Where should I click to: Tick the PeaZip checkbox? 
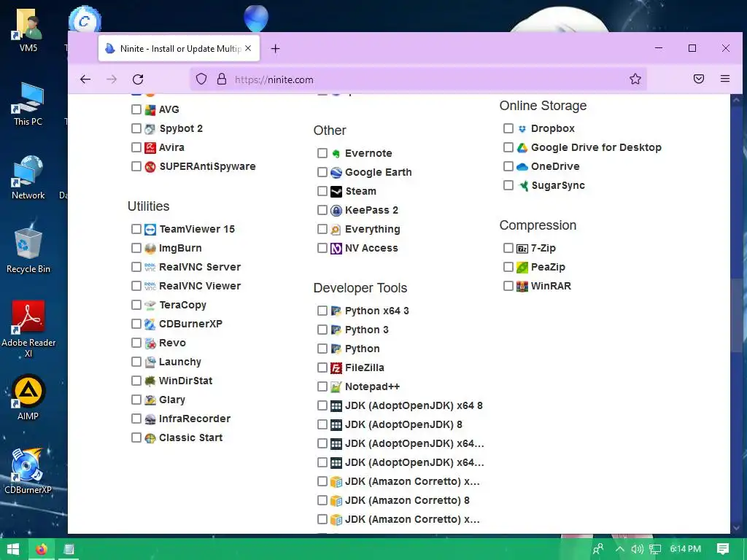point(508,267)
